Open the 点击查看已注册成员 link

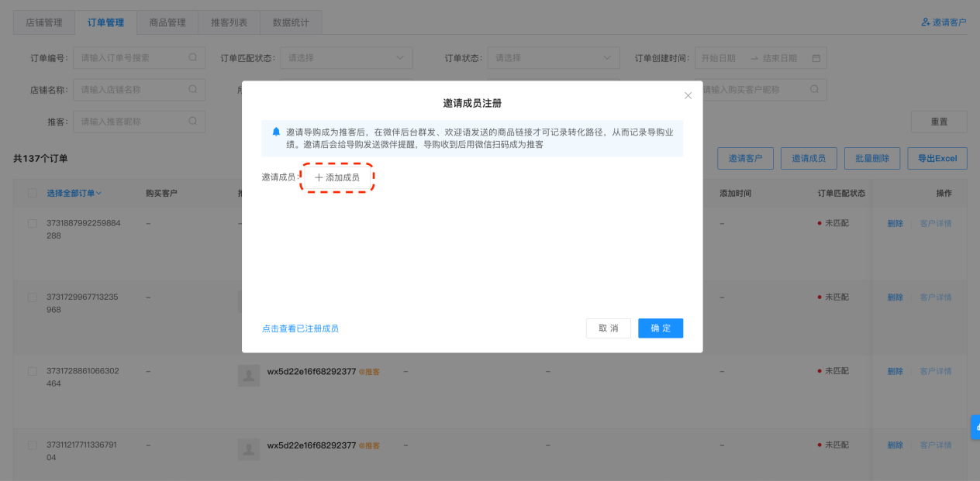point(300,328)
